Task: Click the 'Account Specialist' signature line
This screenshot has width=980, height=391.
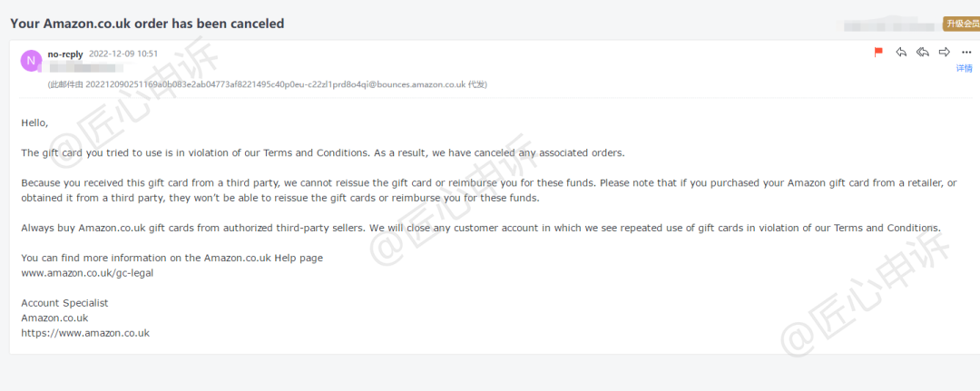Action: point(65,303)
